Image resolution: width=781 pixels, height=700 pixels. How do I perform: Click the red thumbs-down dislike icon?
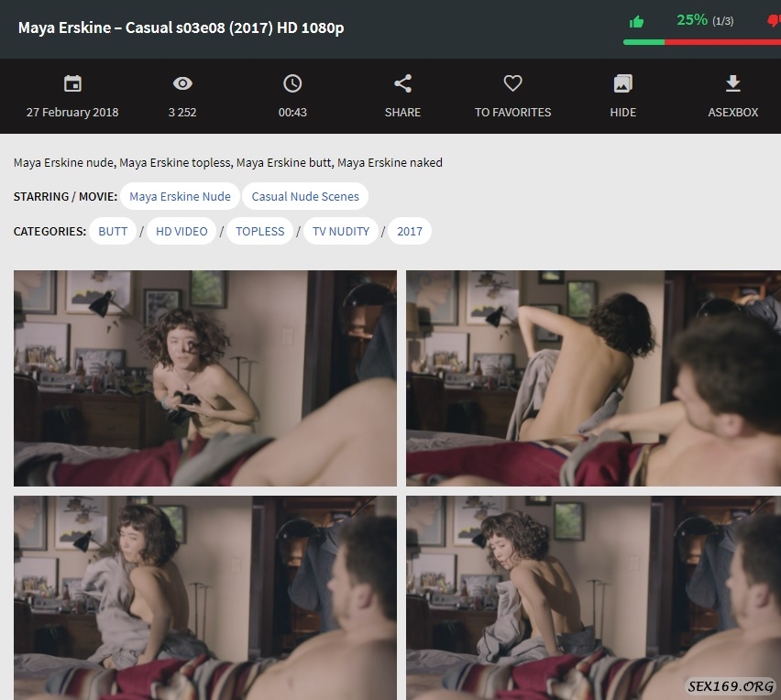click(774, 22)
